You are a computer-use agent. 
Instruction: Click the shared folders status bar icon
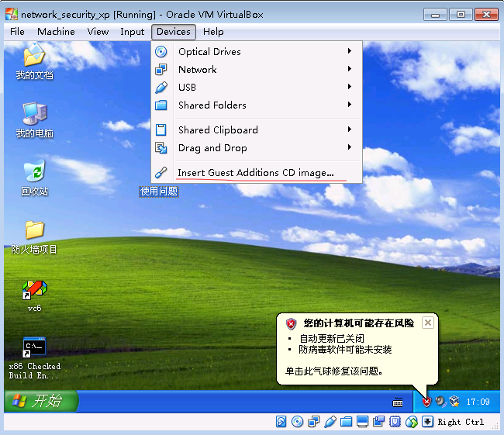[x=346, y=422]
